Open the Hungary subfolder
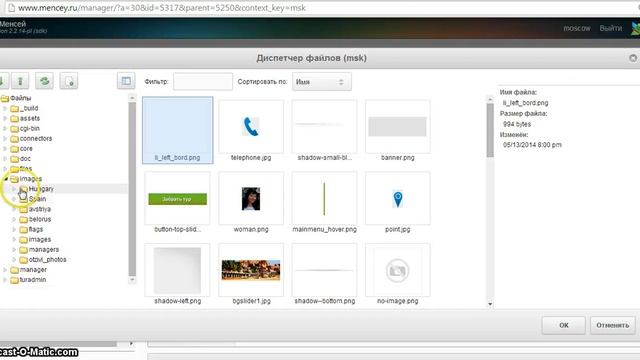The height and width of the screenshot is (360, 640). [41, 189]
